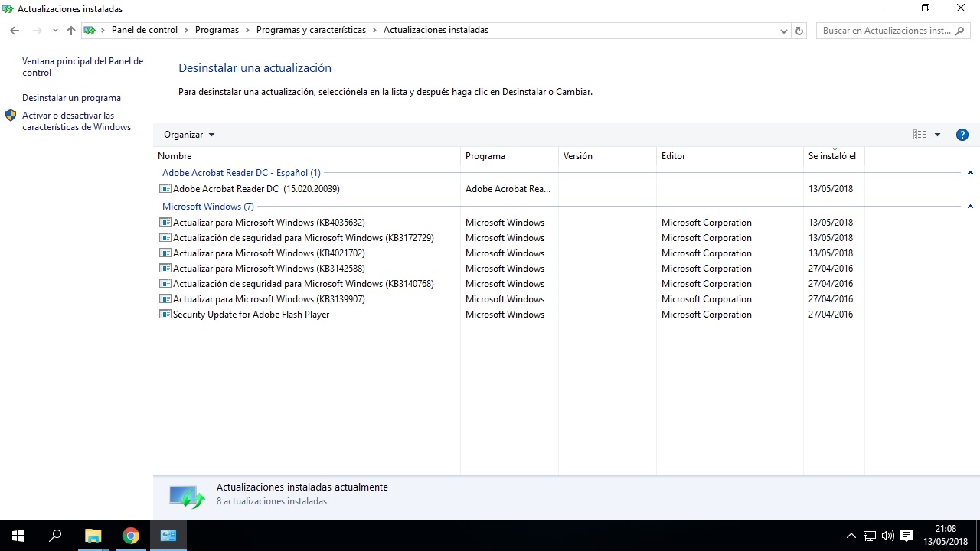Click icon of the KB4021702 row
This screenshot has height=551, width=980.
pyautogui.click(x=165, y=253)
